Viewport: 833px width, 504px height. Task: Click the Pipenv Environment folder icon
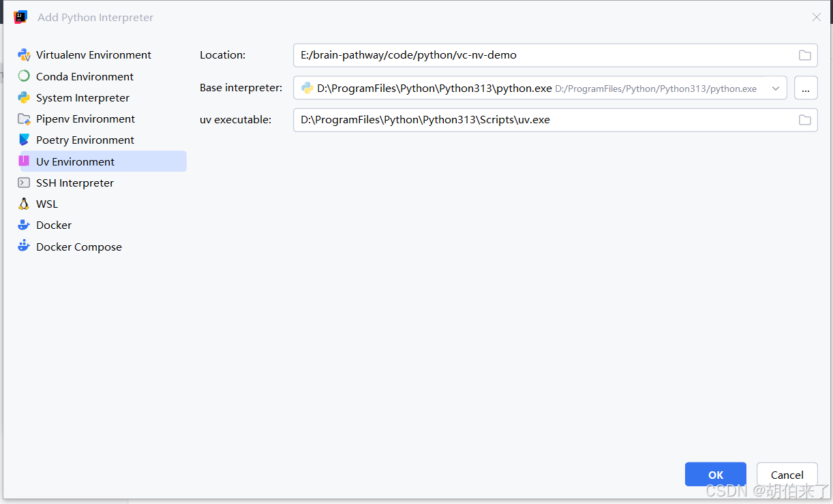(24, 119)
